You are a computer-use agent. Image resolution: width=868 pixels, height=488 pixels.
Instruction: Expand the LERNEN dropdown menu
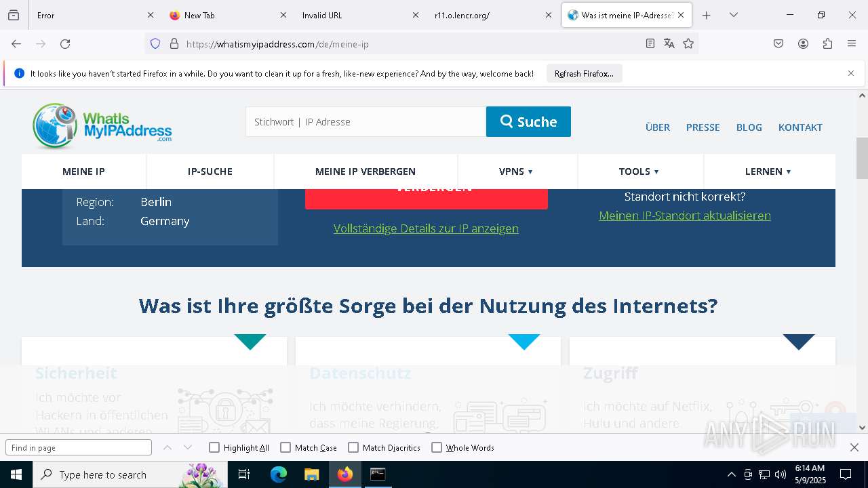point(768,171)
